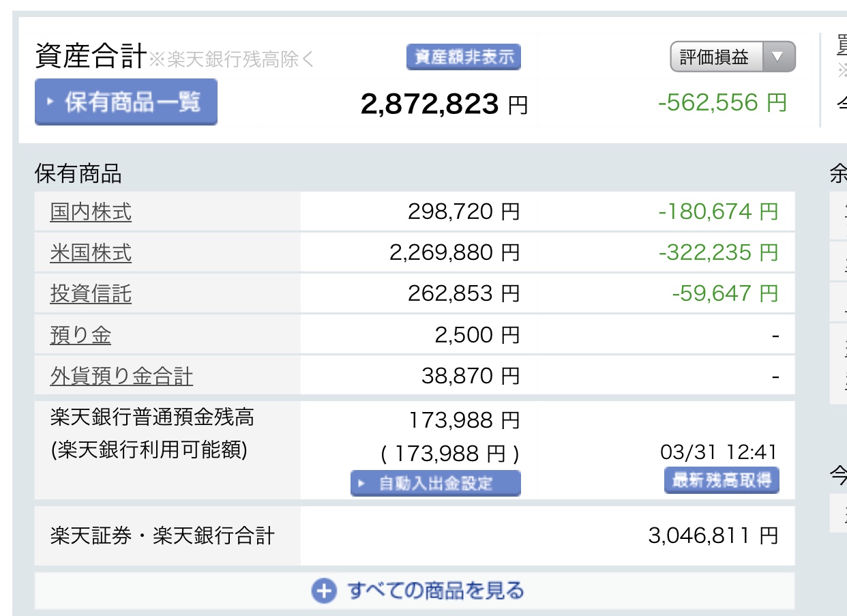
Task: Open 自動入出金設定 settings
Action: pos(435,484)
